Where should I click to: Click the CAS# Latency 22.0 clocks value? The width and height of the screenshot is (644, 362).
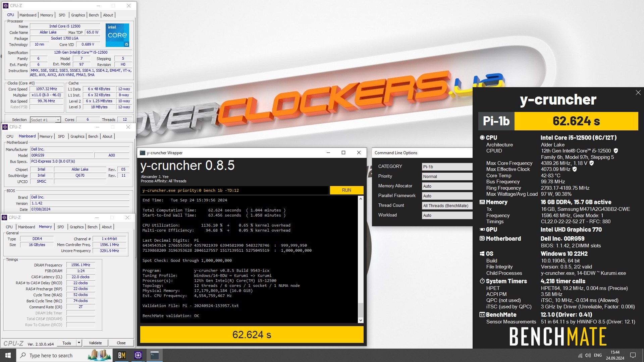coord(80,277)
